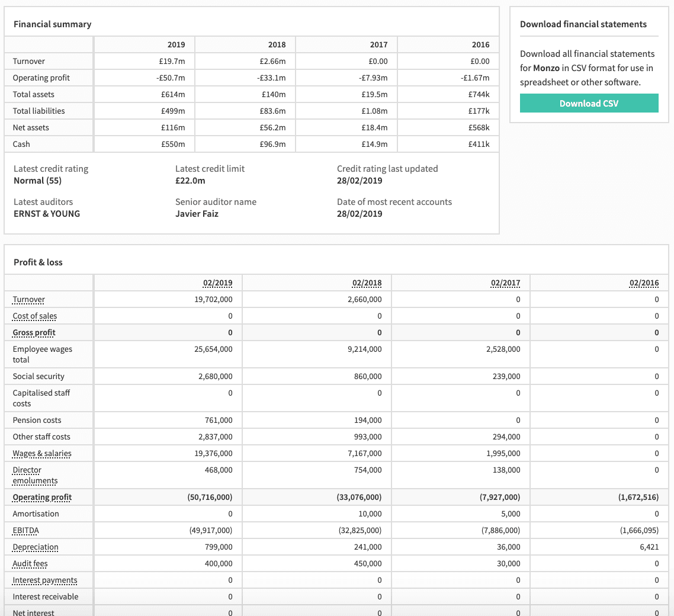Select the Normal (55) credit rating text
Screen dimensions: 674x616
37,181
